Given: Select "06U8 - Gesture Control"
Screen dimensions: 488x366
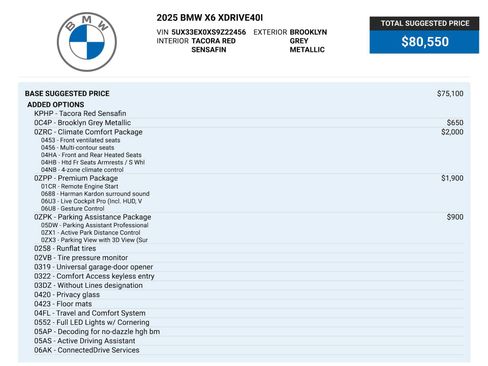Looking at the screenshot, I should (72, 208).
